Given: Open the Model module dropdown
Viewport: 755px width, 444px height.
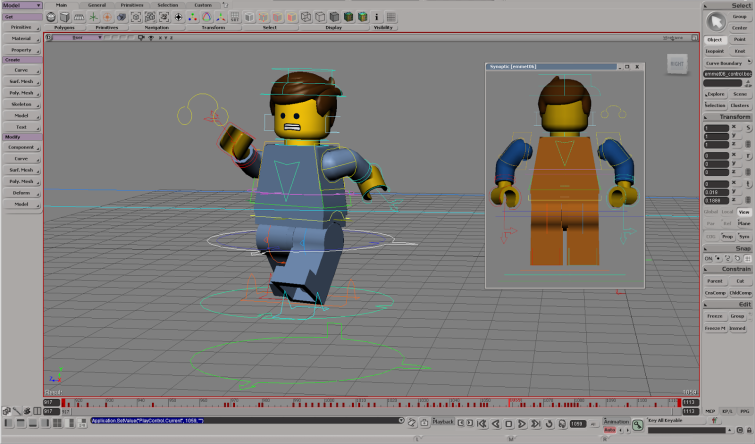Looking at the screenshot, I should tap(21, 5).
